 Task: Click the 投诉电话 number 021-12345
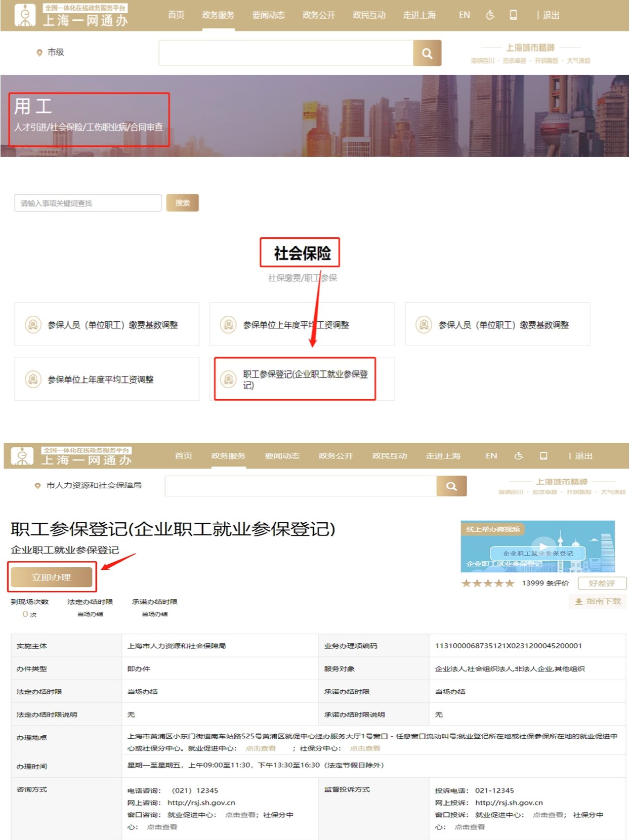pyautogui.click(x=494, y=790)
